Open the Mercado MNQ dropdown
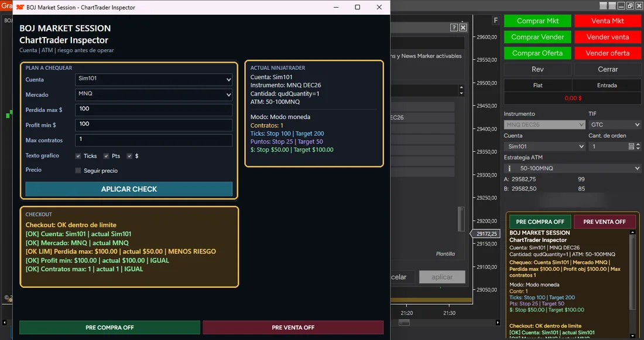This screenshot has width=644, height=340. (x=153, y=94)
